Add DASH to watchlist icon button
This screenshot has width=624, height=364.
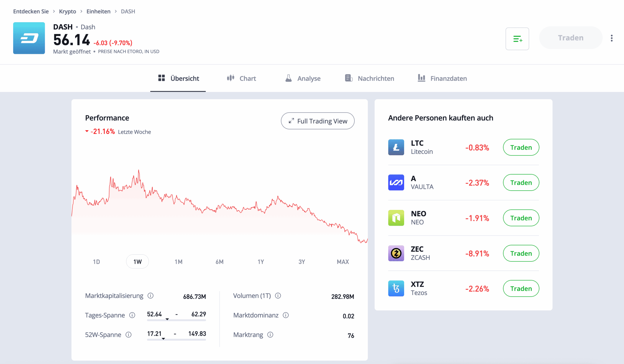tap(517, 39)
